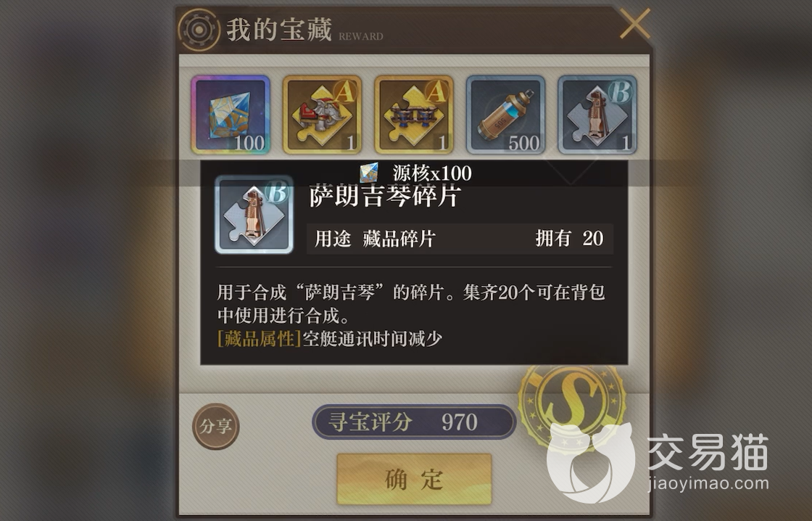812x521 pixels.
Task: Tap the B-rank Sarangi fragment in reward row
Action: tap(597, 115)
